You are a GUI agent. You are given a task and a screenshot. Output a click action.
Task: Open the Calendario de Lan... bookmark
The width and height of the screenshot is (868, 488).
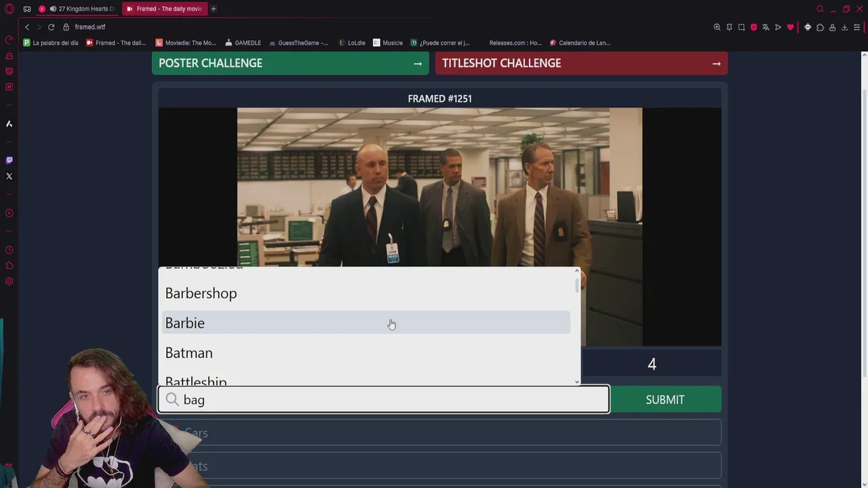click(x=580, y=43)
